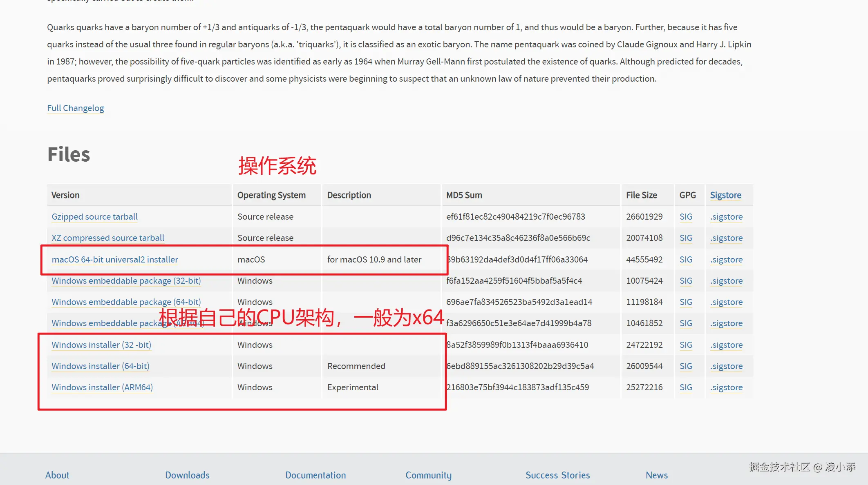Open SIG link for Windows installer (ARM64)
The height and width of the screenshot is (485, 868).
(x=686, y=387)
